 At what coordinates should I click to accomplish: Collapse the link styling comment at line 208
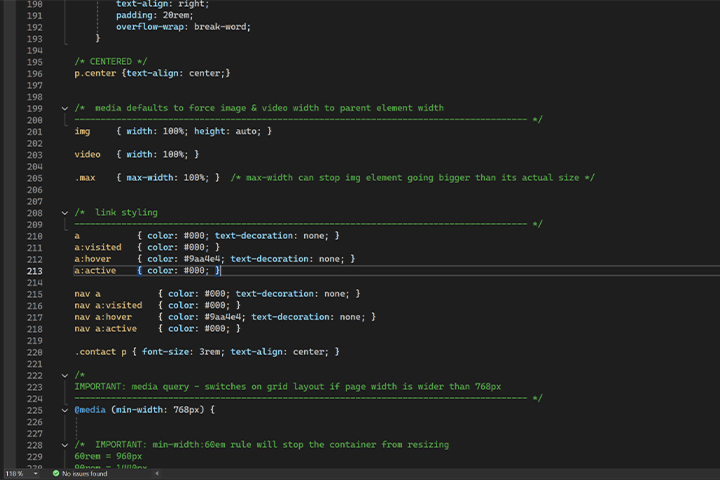[x=65, y=213]
